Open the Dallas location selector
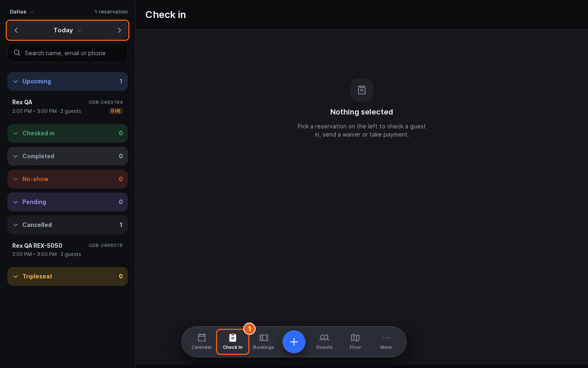 point(22,12)
